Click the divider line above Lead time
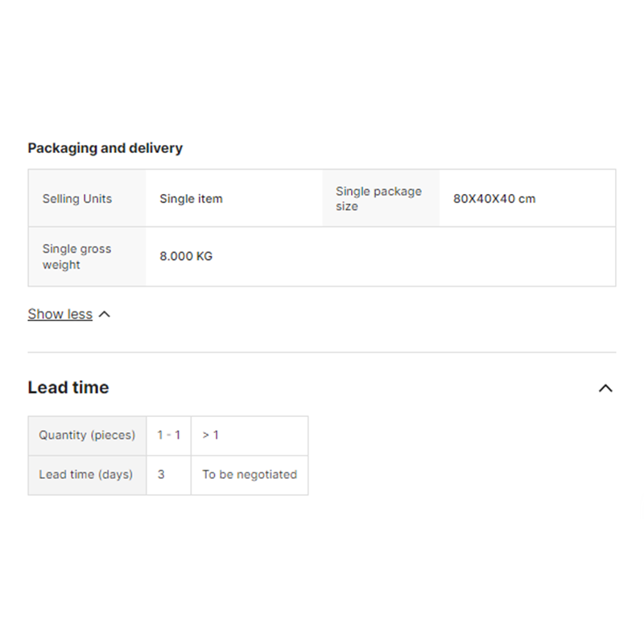 click(322, 352)
